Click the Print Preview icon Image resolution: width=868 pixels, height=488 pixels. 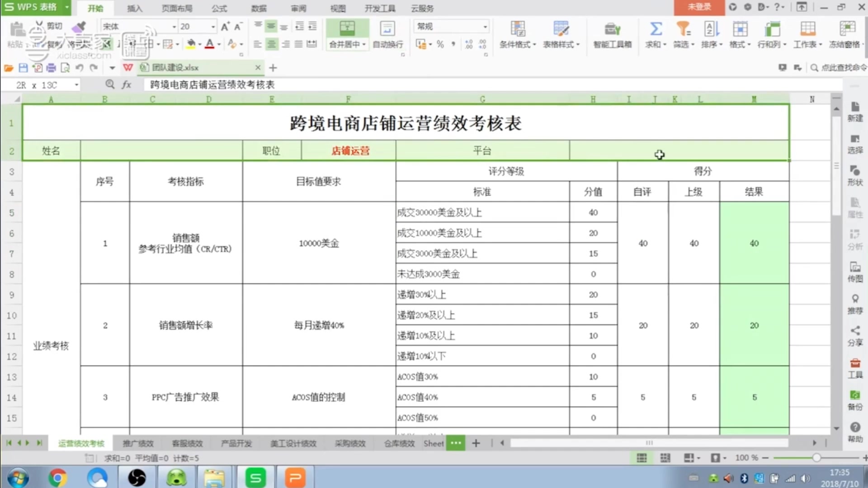point(65,68)
